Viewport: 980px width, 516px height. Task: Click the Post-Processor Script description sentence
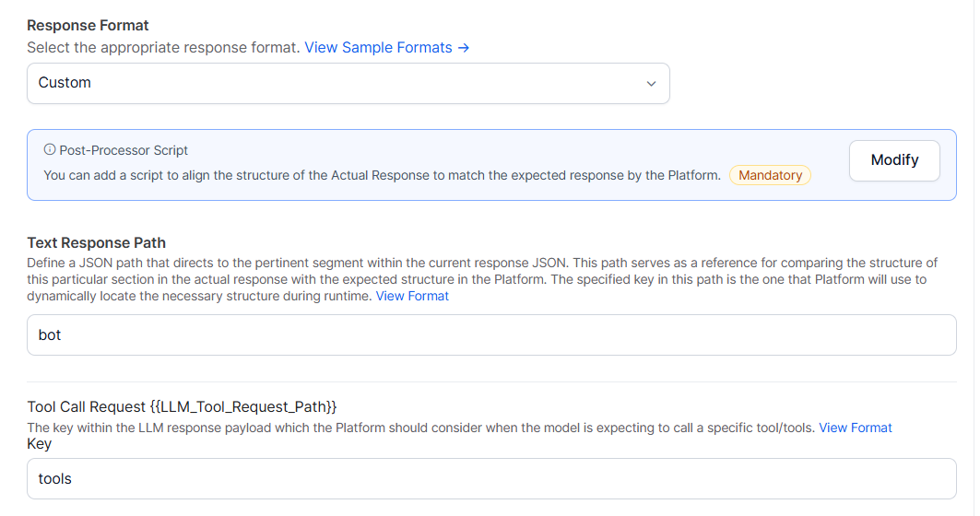[382, 175]
